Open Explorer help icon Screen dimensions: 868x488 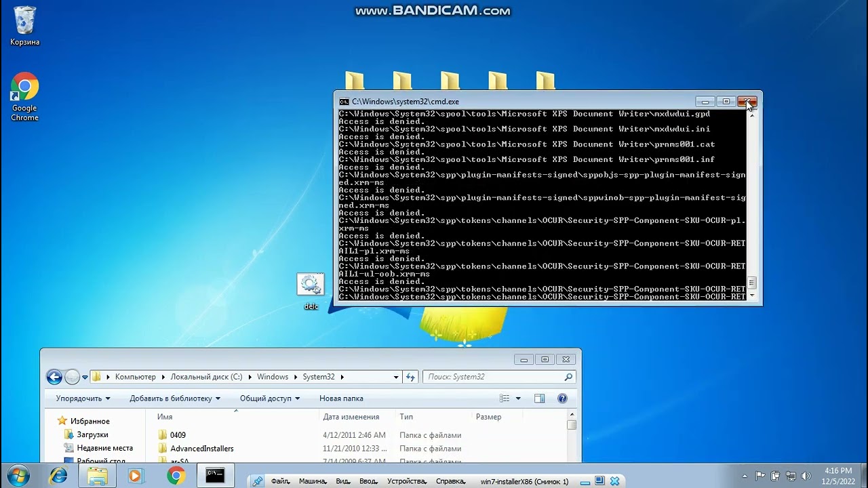tap(562, 399)
